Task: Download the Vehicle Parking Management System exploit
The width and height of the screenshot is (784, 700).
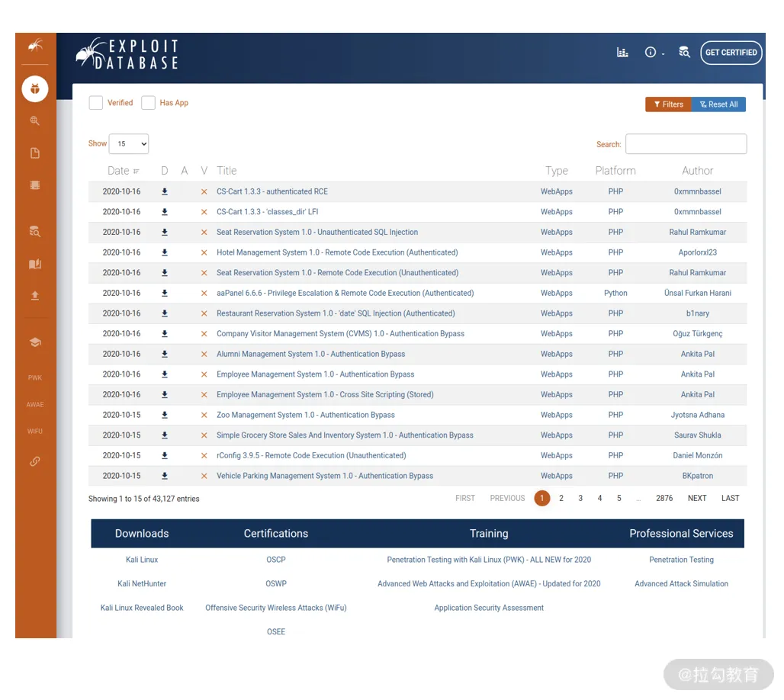Action: pos(165,476)
